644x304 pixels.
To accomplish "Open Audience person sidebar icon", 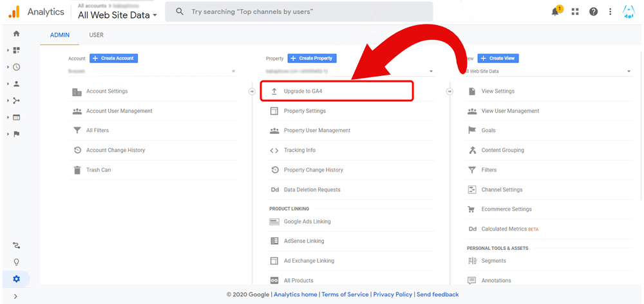I will click(x=17, y=84).
